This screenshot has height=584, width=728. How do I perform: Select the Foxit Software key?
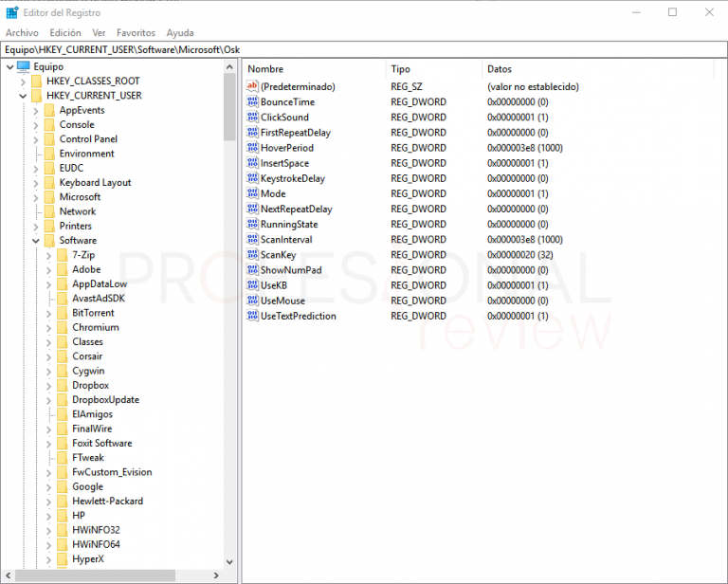pos(102,444)
